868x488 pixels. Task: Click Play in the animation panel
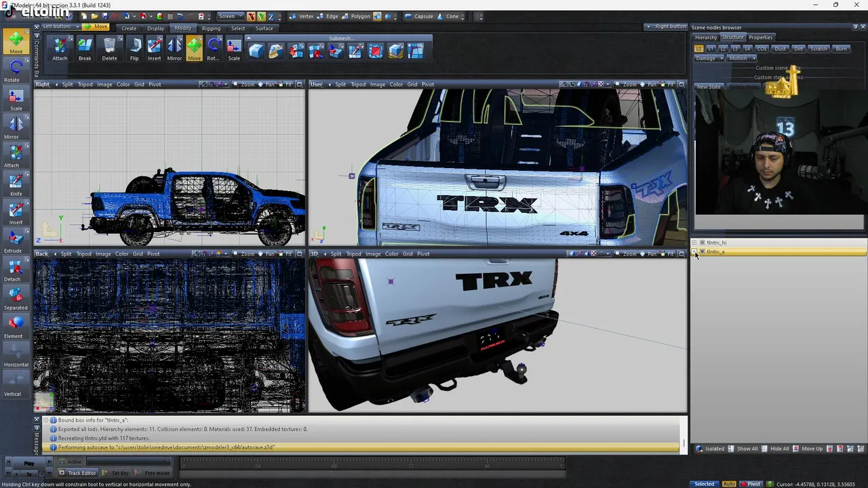(29, 464)
